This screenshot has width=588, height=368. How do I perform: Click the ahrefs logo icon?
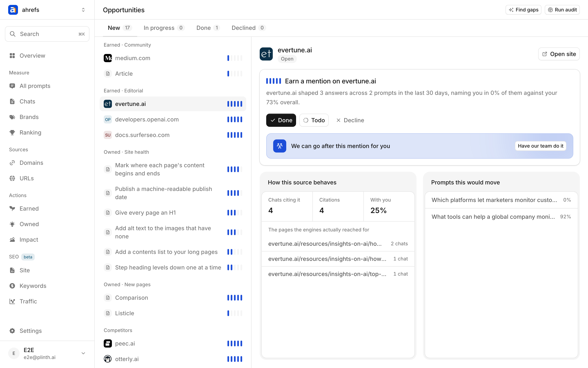tap(13, 10)
